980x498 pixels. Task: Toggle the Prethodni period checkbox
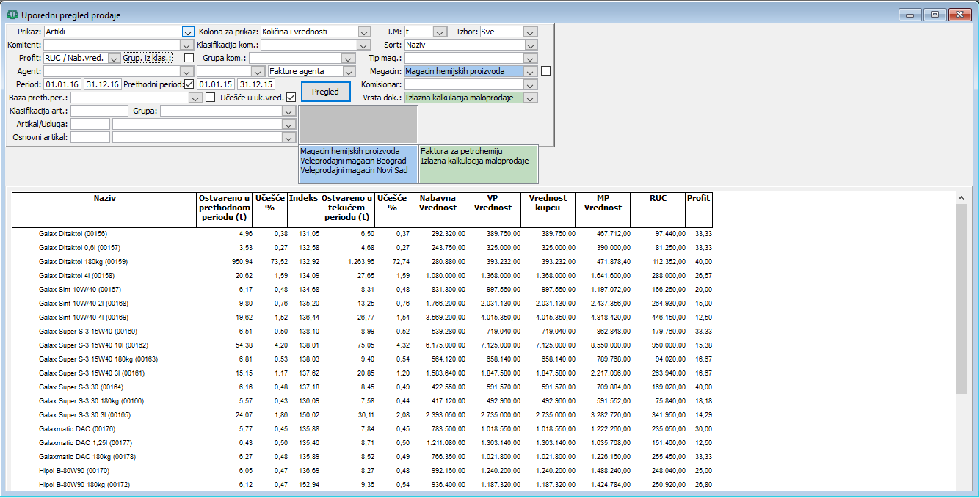189,84
